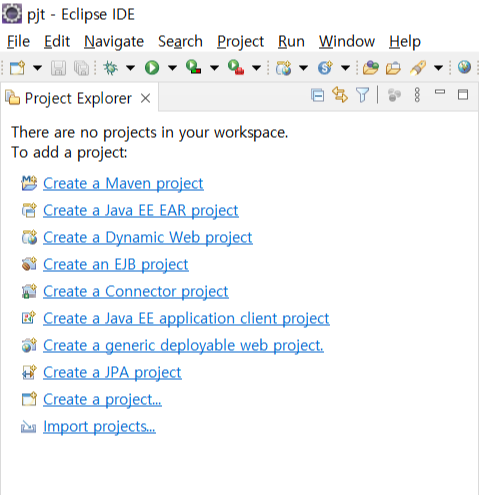
Task: Open the Coverage dropdown arrow
Action: [x=214, y=68]
